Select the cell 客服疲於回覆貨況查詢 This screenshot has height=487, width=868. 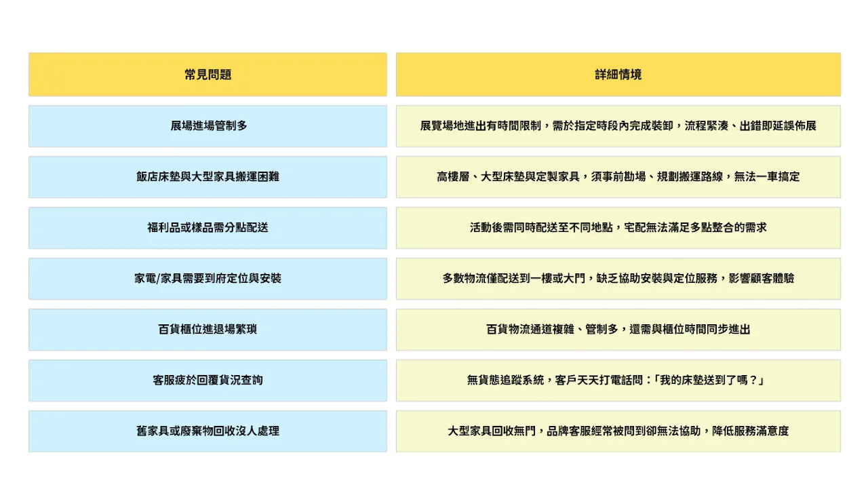point(208,381)
